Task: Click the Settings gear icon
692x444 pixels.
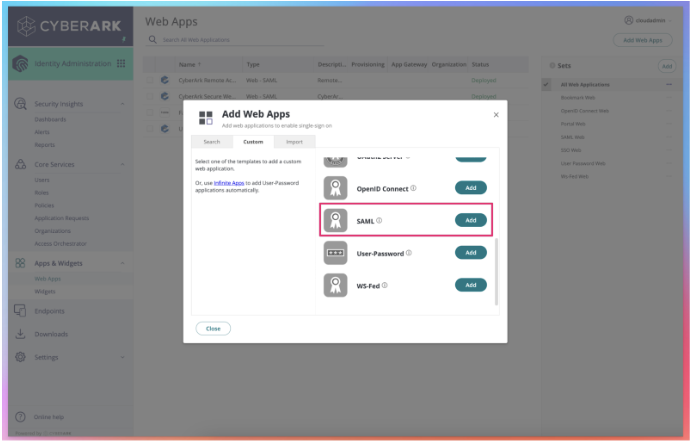Action: (20, 357)
